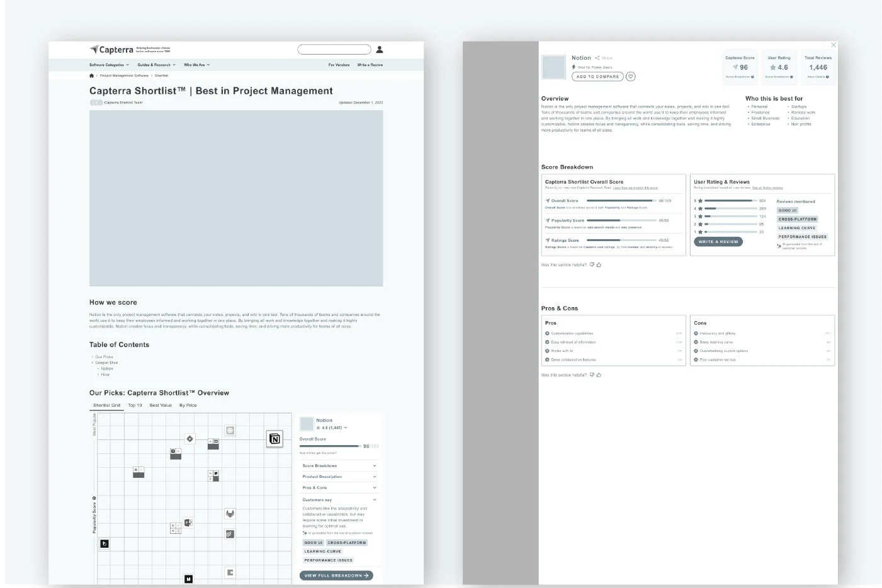Select the fox logo tile on the grid
The image size is (882, 588).
click(x=230, y=514)
